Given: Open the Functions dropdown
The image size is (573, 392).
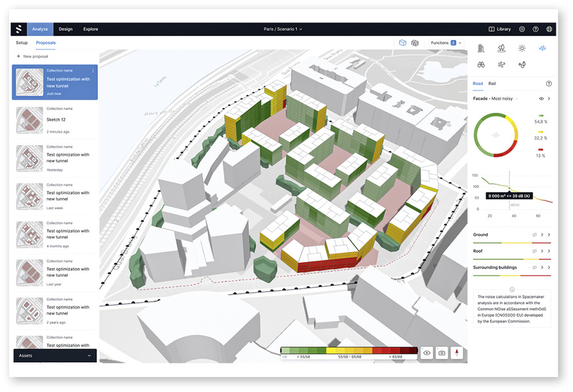Looking at the screenshot, I should (x=446, y=43).
